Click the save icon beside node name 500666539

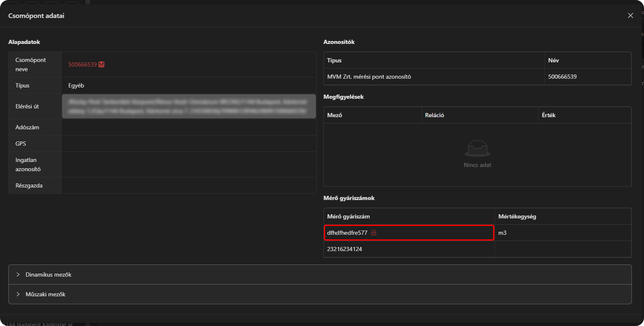coord(102,64)
